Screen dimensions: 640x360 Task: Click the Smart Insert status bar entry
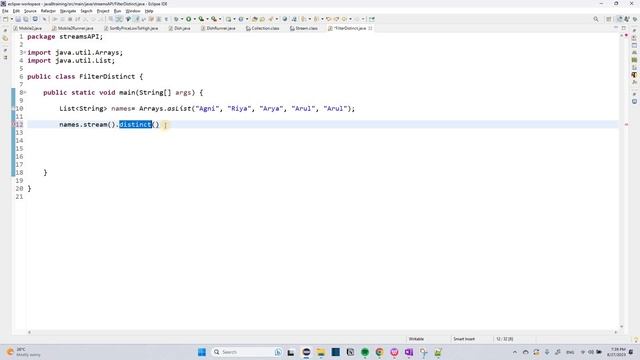pos(464,339)
